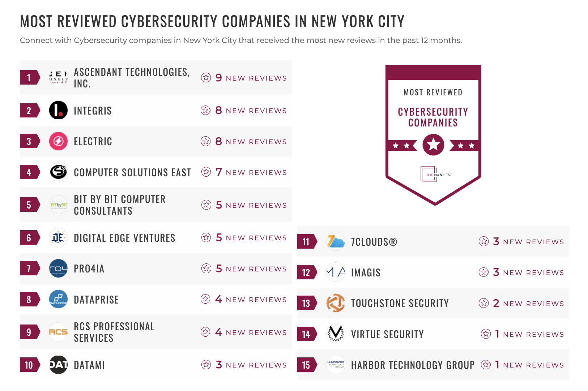Click the Digital Edge Ventures logo

(58, 237)
